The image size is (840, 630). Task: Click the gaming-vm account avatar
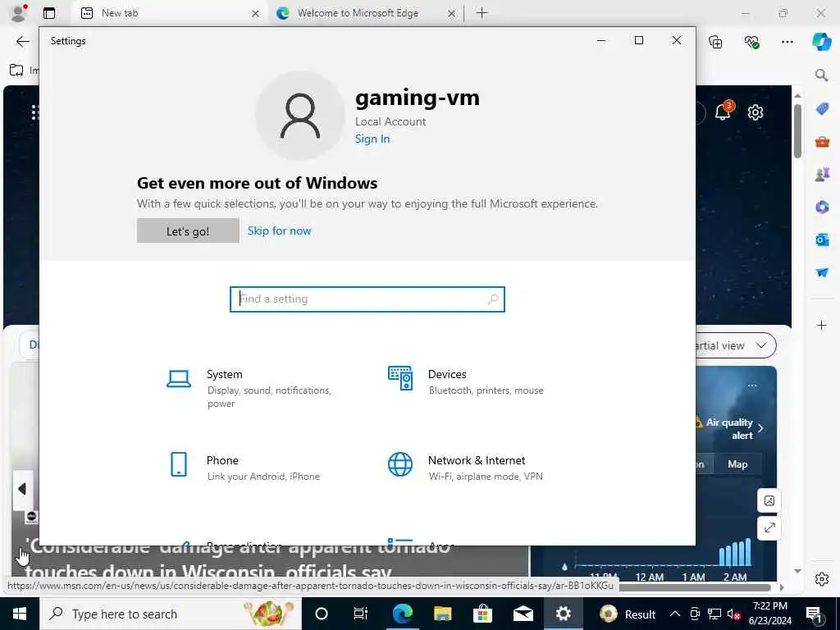tap(300, 116)
